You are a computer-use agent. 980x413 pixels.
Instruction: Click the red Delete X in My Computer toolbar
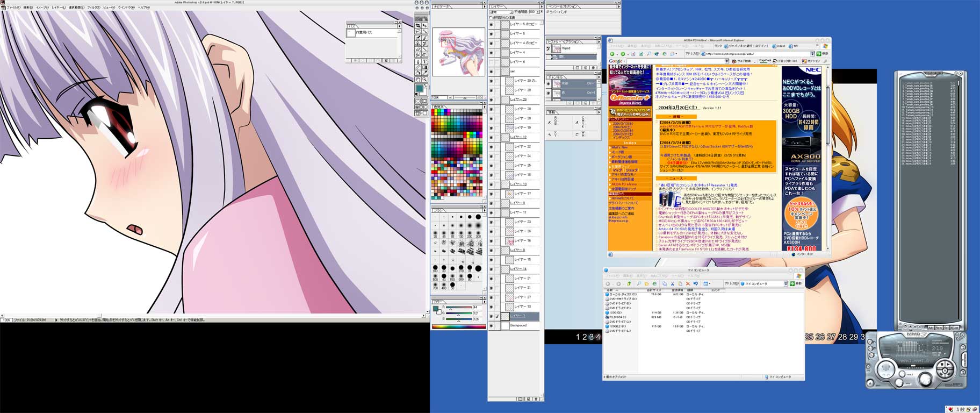click(688, 283)
